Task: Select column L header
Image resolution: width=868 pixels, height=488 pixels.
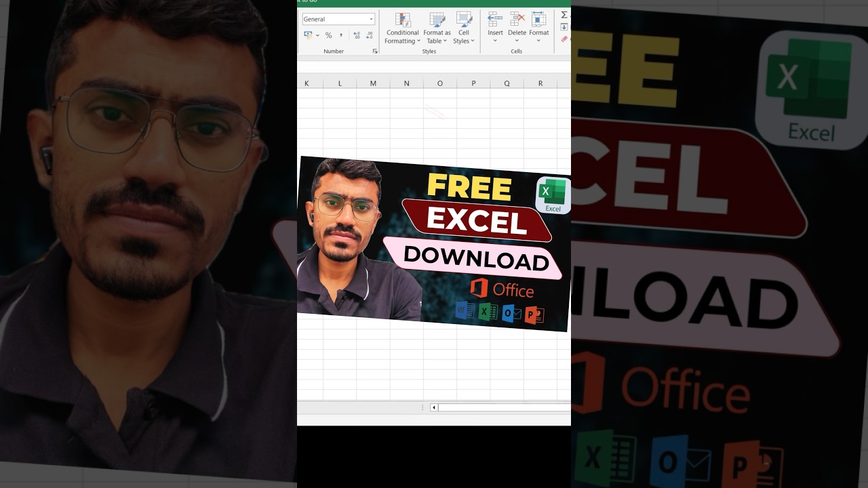Action: [340, 83]
